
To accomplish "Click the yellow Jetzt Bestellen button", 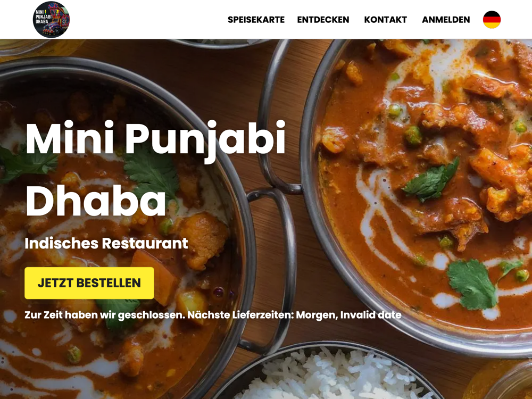I will coord(89,283).
